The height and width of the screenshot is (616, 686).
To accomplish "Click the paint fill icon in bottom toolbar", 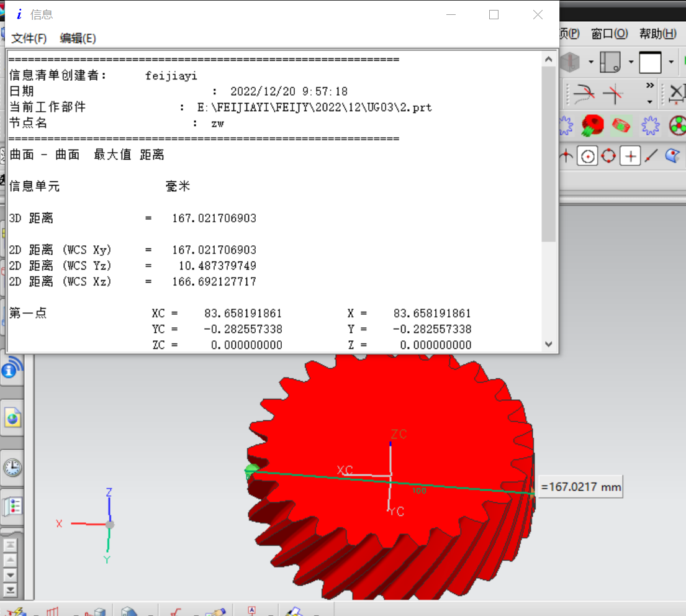I will (294, 611).
